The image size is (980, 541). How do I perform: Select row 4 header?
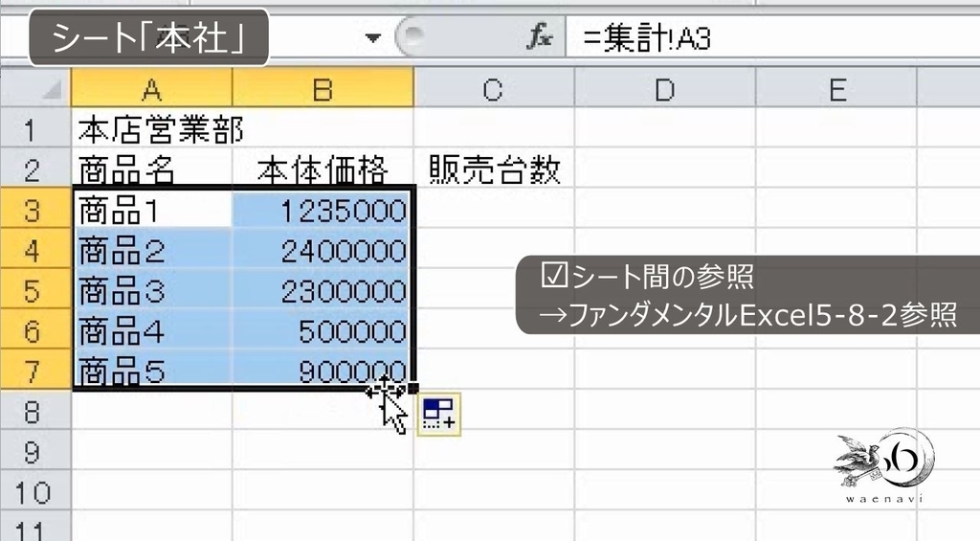[x=35, y=249]
